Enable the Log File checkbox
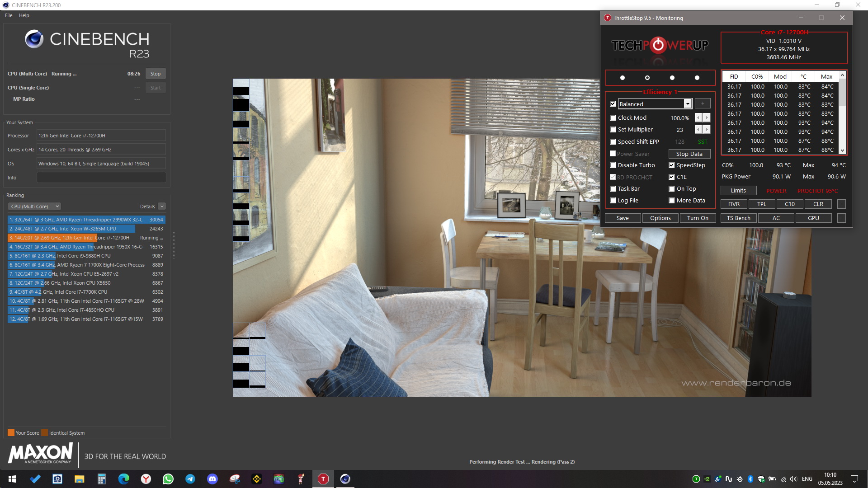Image resolution: width=868 pixels, height=488 pixels. [x=613, y=201]
